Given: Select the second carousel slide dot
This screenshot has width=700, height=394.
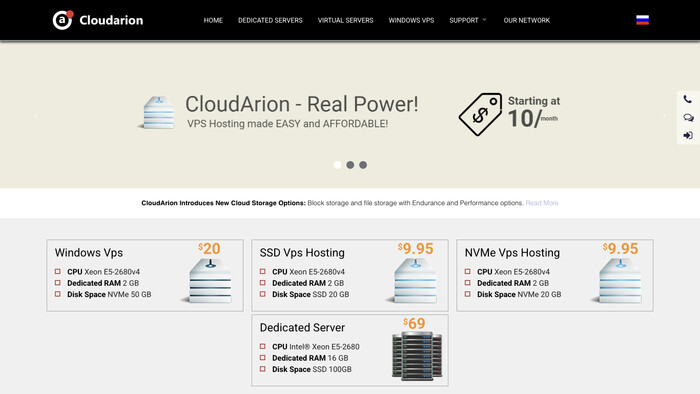Looking at the screenshot, I should tap(350, 165).
